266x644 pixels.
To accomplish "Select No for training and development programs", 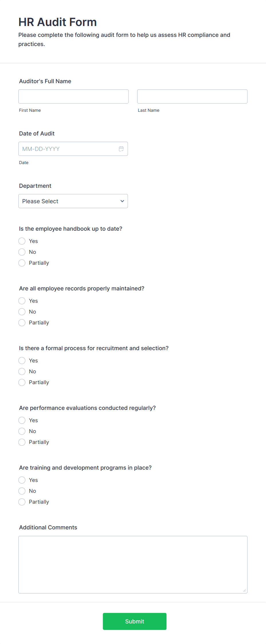I will (22, 491).
